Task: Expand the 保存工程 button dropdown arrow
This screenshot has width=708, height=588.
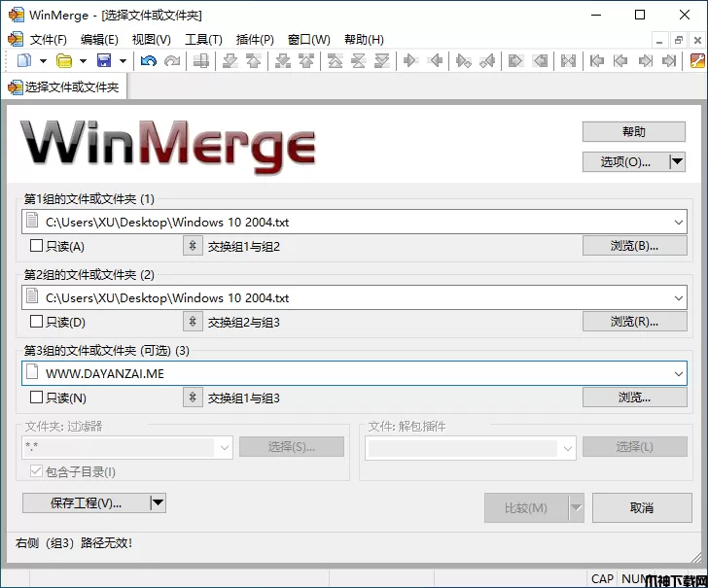Action: (x=158, y=502)
